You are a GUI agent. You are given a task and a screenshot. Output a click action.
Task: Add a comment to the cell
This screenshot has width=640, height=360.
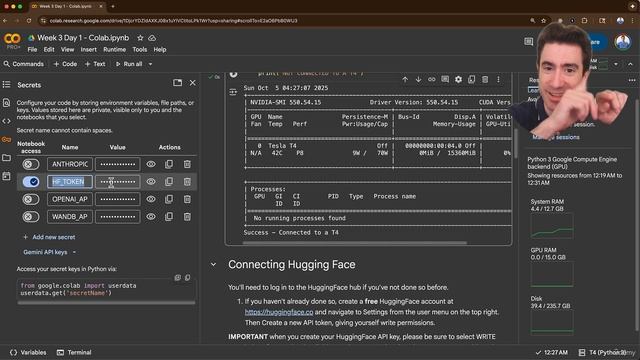pos(445,80)
